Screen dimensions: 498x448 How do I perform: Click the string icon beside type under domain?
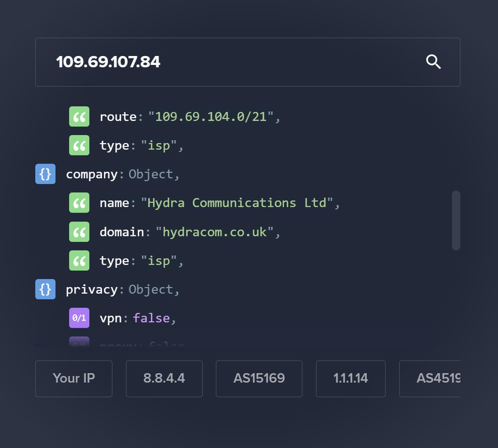coord(79,261)
